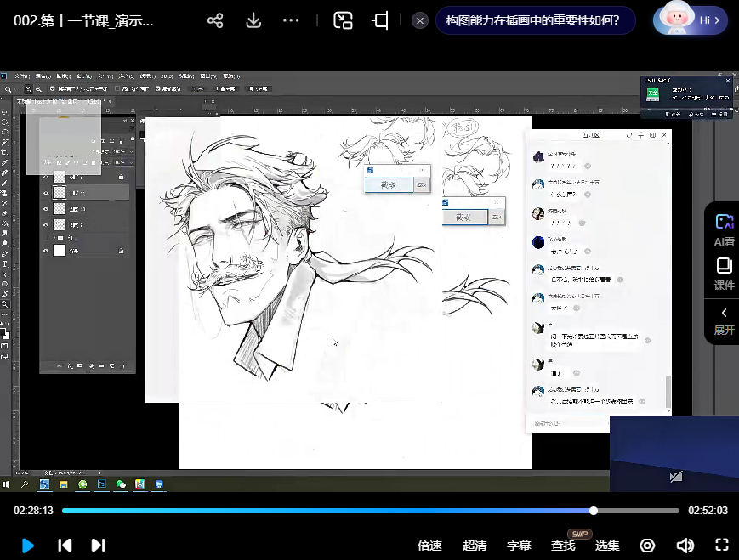The height and width of the screenshot is (560, 739).
Task: Open the three-dot more options menu
Action: [291, 20]
